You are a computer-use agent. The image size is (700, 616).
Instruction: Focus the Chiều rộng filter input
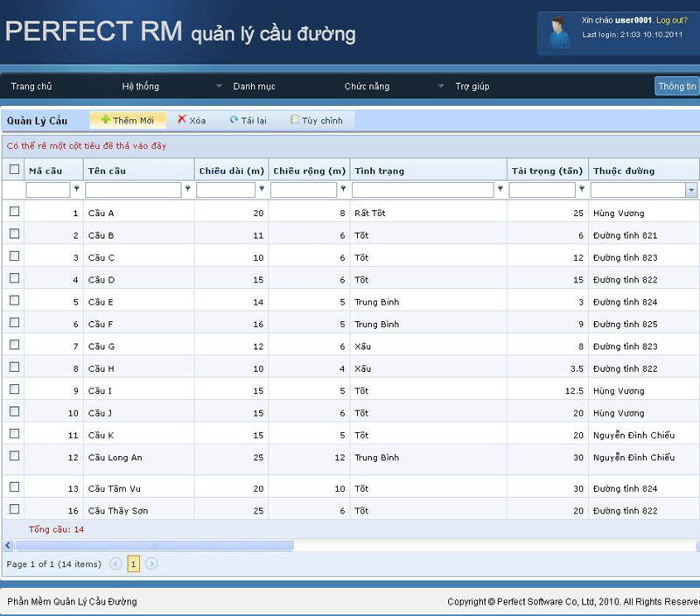[x=304, y=190]
